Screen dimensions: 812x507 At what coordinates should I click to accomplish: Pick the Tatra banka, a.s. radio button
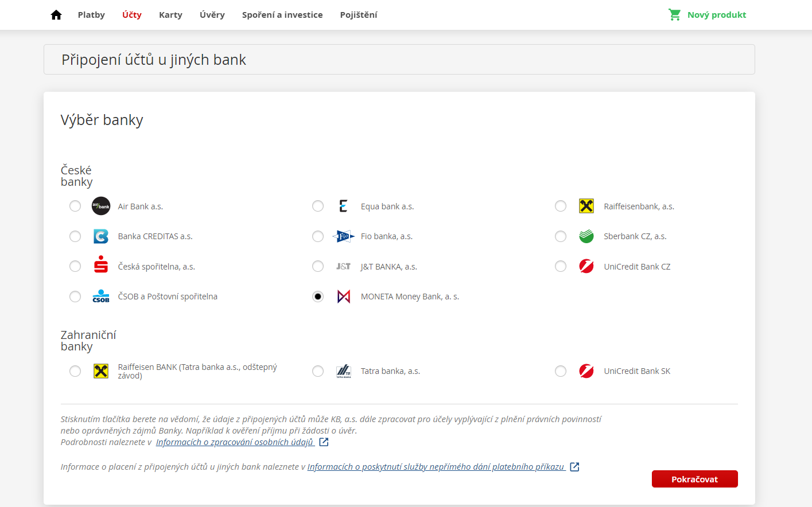coord(318,371)
